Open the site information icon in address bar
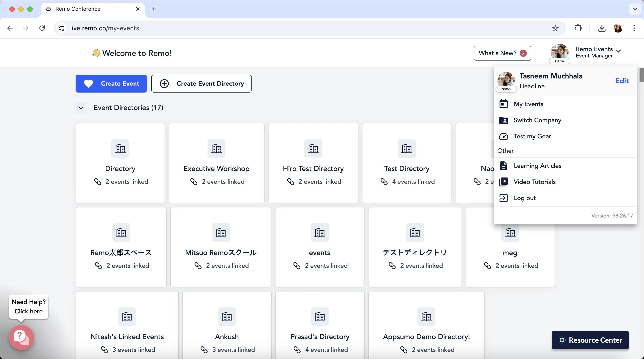644x359 pixels. (61, 28)
